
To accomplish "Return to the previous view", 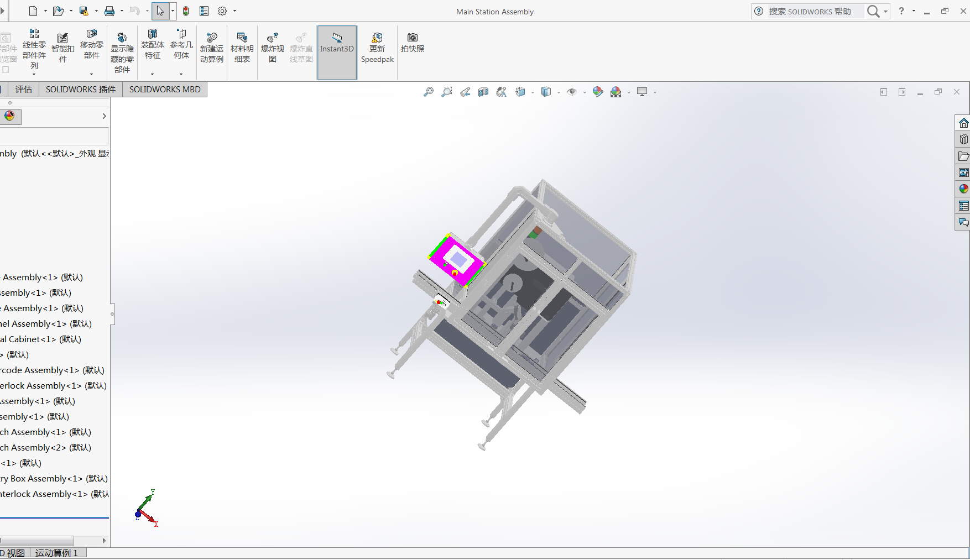I will point(465,92).
